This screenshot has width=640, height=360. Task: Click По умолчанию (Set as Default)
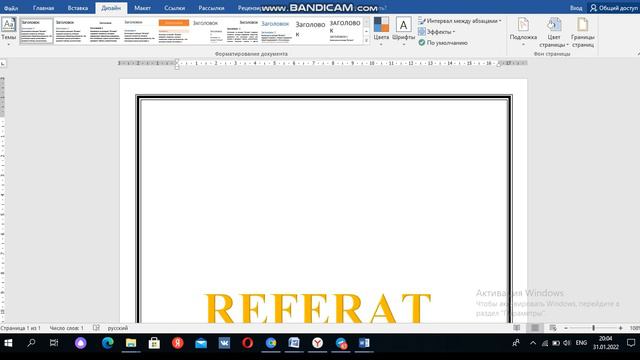(443, 42)
